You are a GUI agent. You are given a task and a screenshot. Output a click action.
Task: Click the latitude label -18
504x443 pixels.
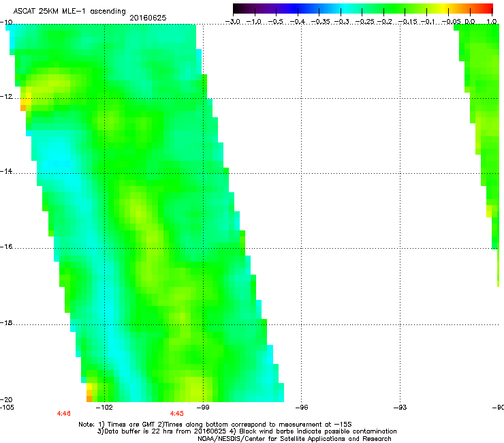(6, 322)
